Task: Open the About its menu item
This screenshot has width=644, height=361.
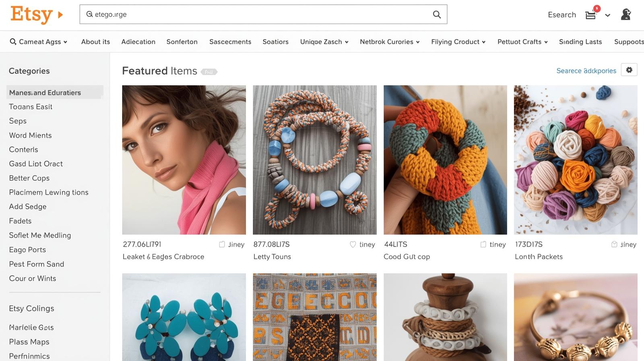Action: [95, 41]
